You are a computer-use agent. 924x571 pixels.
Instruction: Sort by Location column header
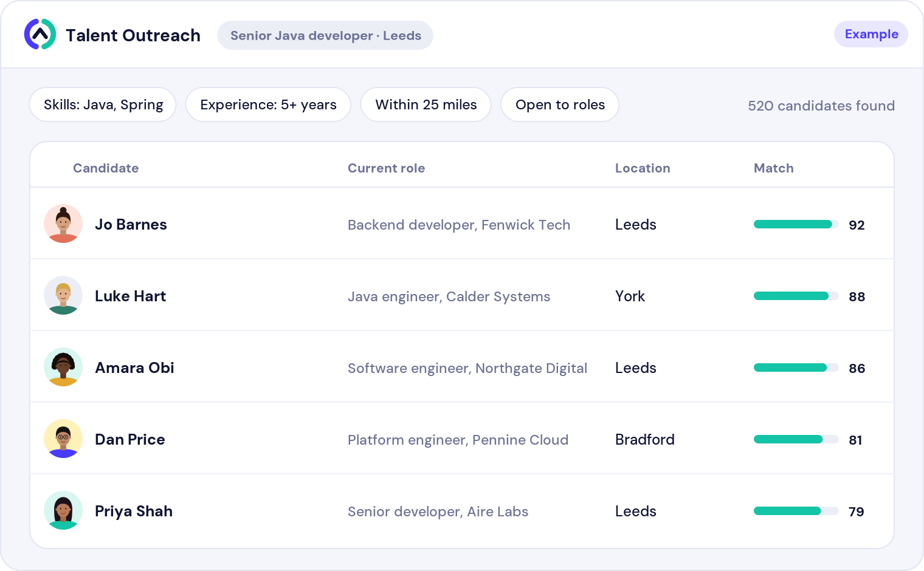pos(643,168)
